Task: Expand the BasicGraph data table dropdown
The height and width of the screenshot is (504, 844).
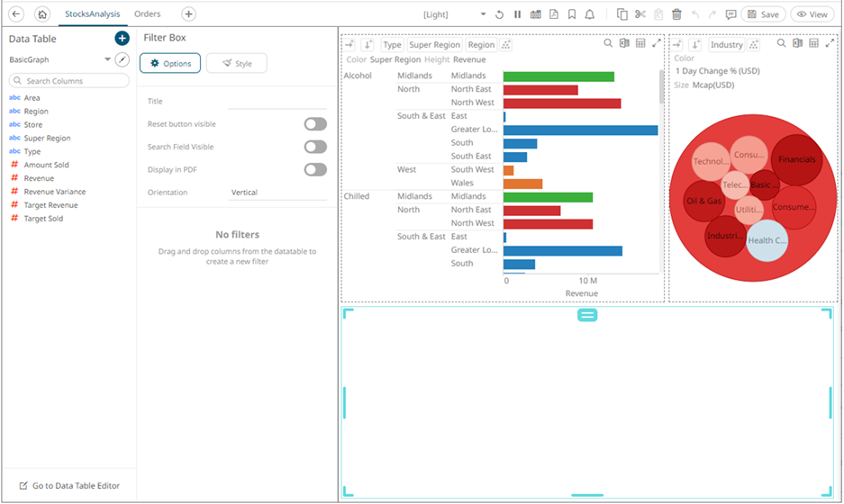Action: click(x=108, y=59)
